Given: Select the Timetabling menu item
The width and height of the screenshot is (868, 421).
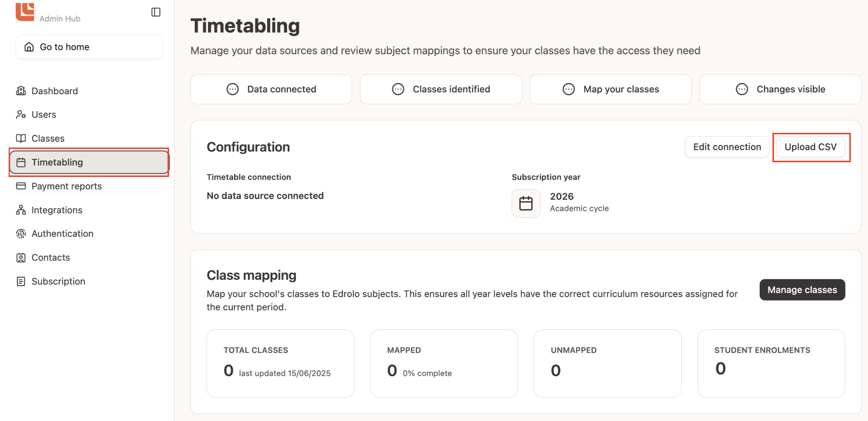Looking at the screenshot, I should point(89,162).
